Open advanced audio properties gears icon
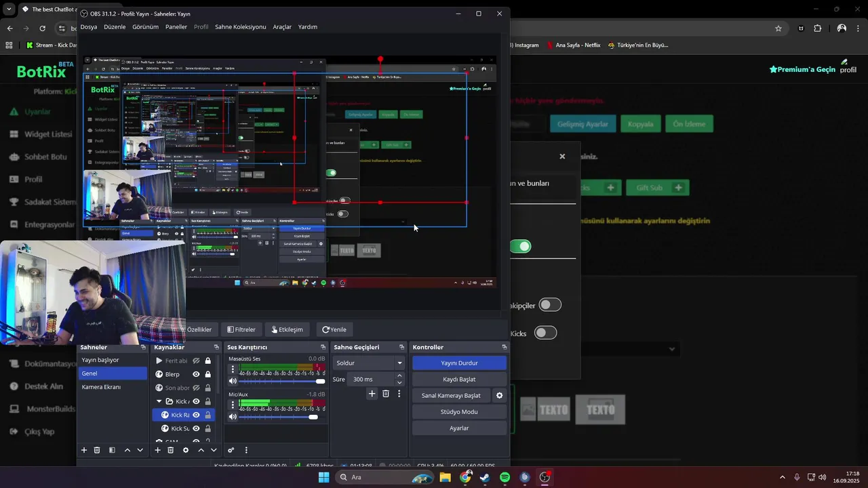Image resolution: width=868 pixels, height=488 pixels. 231,450
